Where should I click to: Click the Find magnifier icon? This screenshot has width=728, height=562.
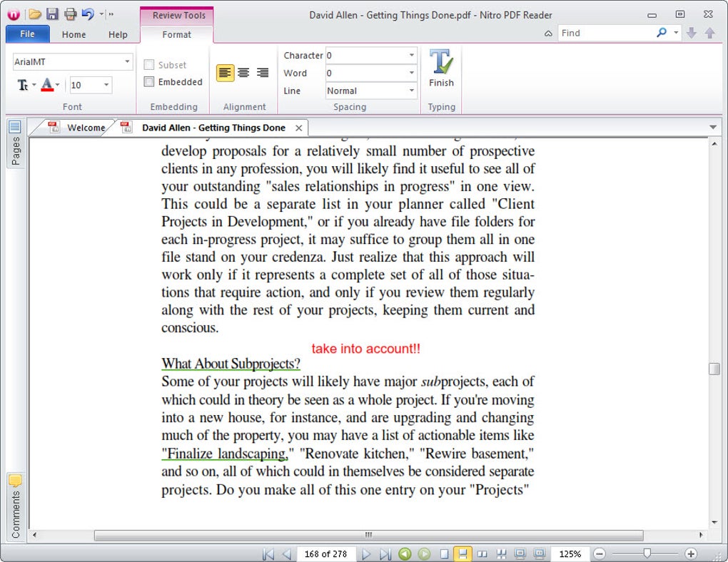(662, 33)
